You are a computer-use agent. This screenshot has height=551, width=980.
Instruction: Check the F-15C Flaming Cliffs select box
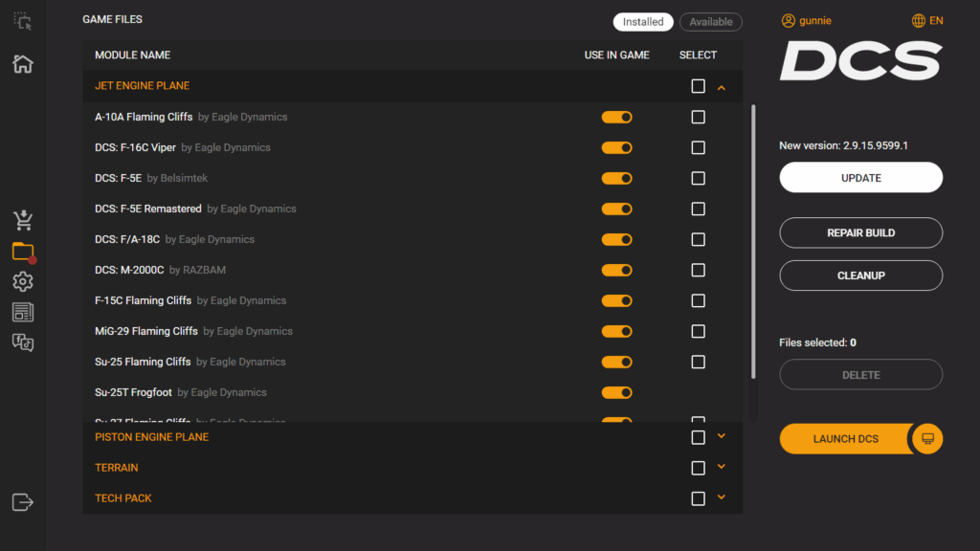point(698,300)
